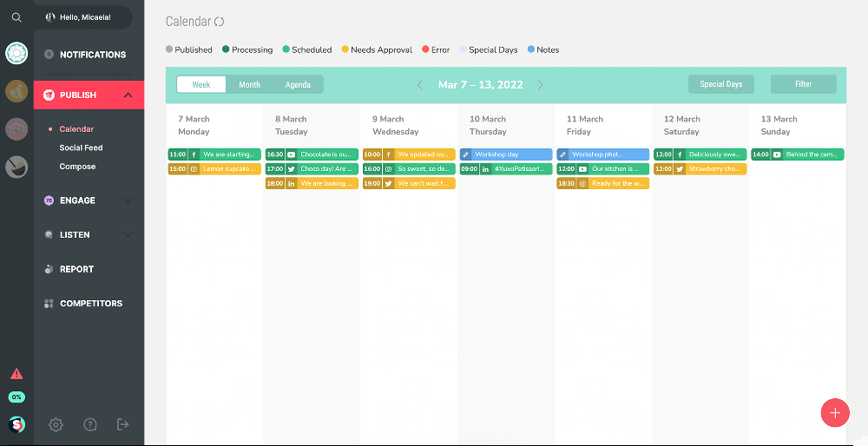
Task: Toggle the Published status legend filter
Action: click(x=188, y=50)
